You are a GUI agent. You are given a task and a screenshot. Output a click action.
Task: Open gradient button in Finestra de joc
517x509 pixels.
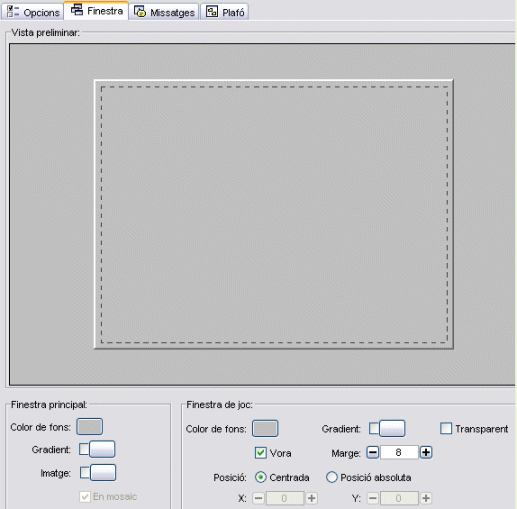(392, 429)
